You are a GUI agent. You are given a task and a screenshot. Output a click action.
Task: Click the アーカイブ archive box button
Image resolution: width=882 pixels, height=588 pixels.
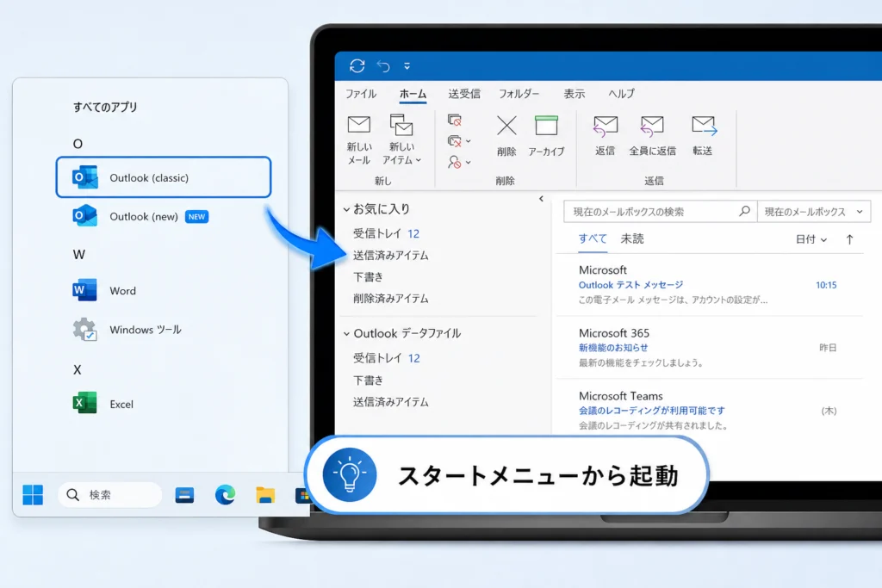(546, 135)
